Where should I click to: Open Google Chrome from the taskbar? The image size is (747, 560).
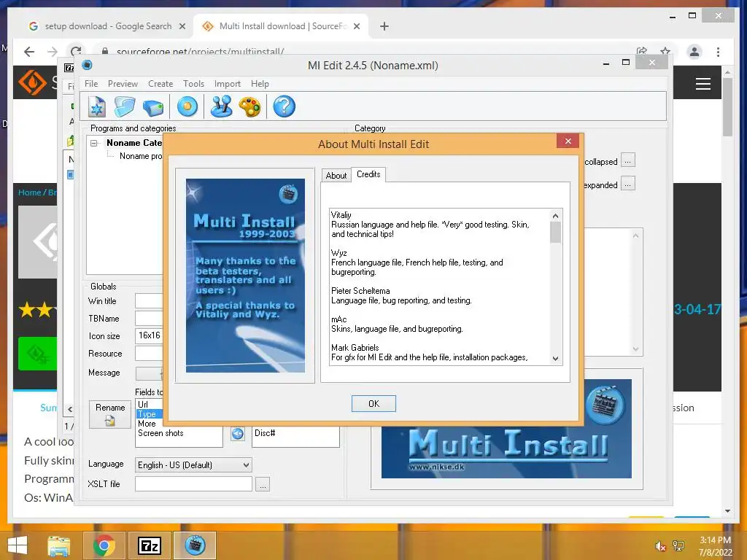[x=104, y=545]
